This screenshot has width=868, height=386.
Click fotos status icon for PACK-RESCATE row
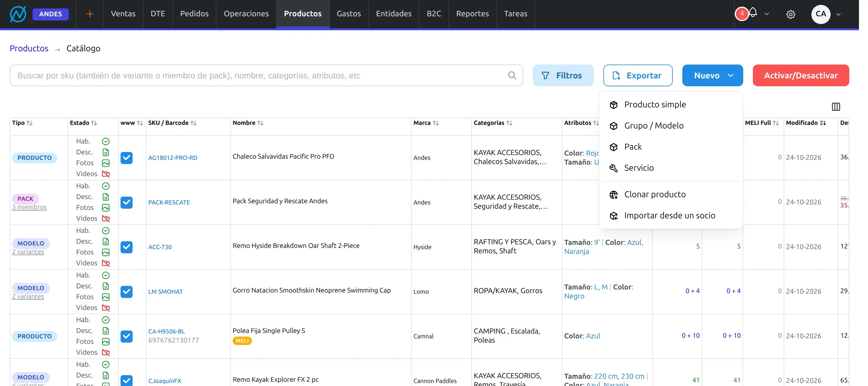click(x=106, y=208)
